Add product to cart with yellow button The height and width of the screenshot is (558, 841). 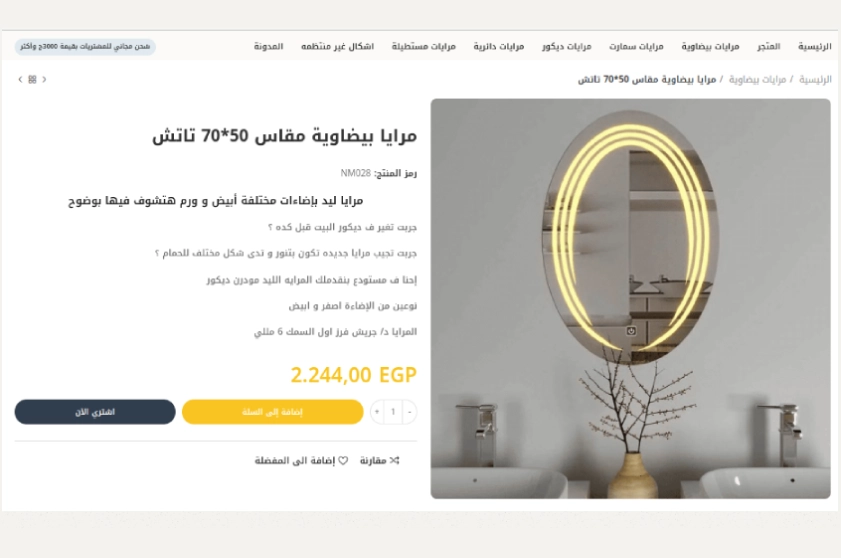pos(272,412)
